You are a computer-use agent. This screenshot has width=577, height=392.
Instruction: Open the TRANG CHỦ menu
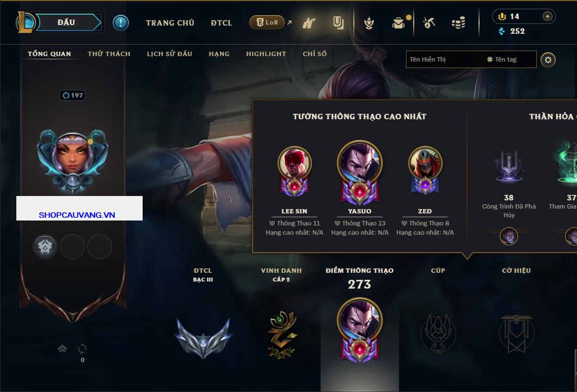coord(170,23)
